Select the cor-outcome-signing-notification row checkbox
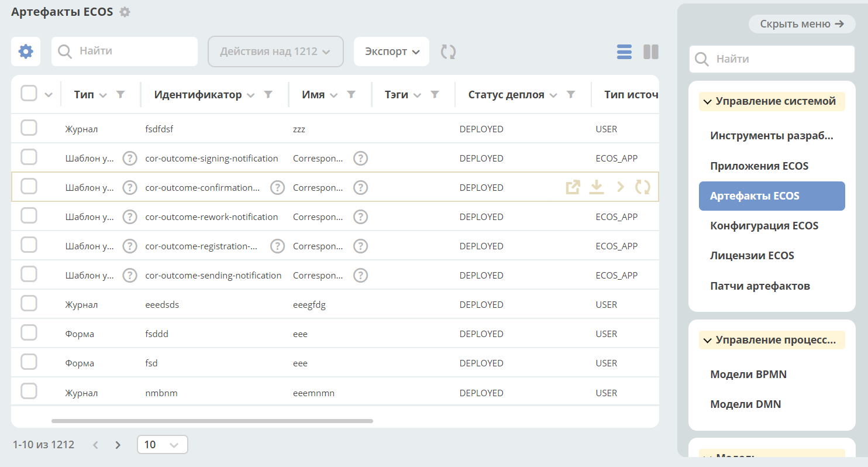This screenshot has height=467, width=868. tap(29, 157)
